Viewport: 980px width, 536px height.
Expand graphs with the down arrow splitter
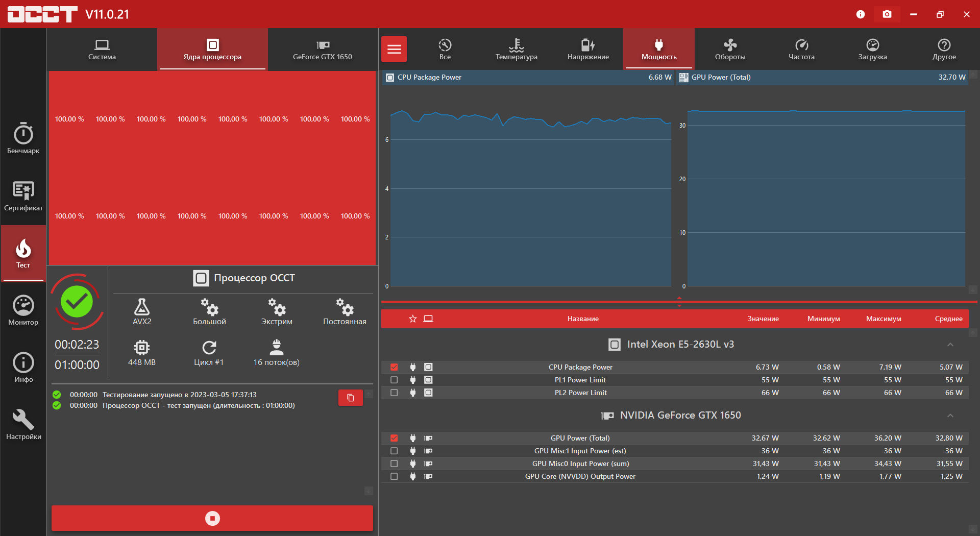pyautogui.click(x=679, y=306)
